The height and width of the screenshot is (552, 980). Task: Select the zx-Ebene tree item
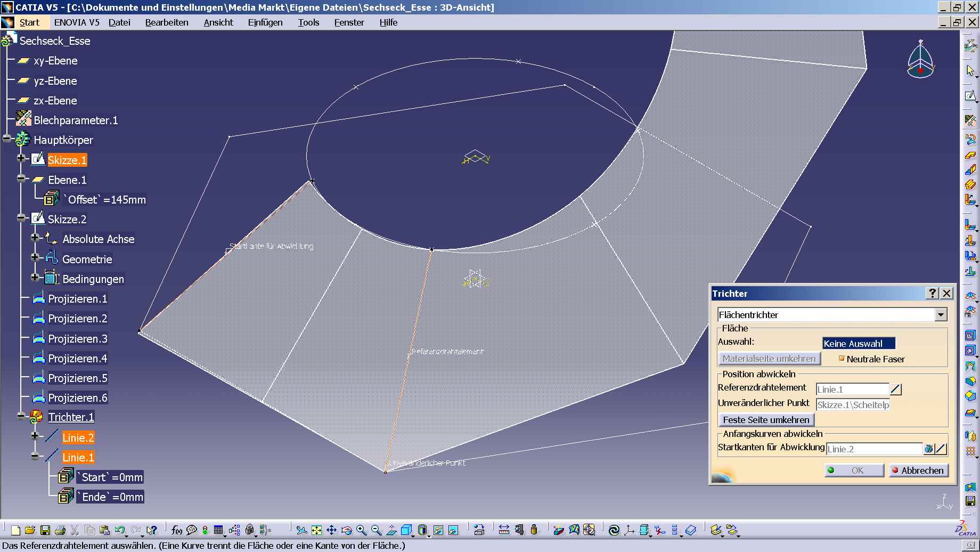55,101
